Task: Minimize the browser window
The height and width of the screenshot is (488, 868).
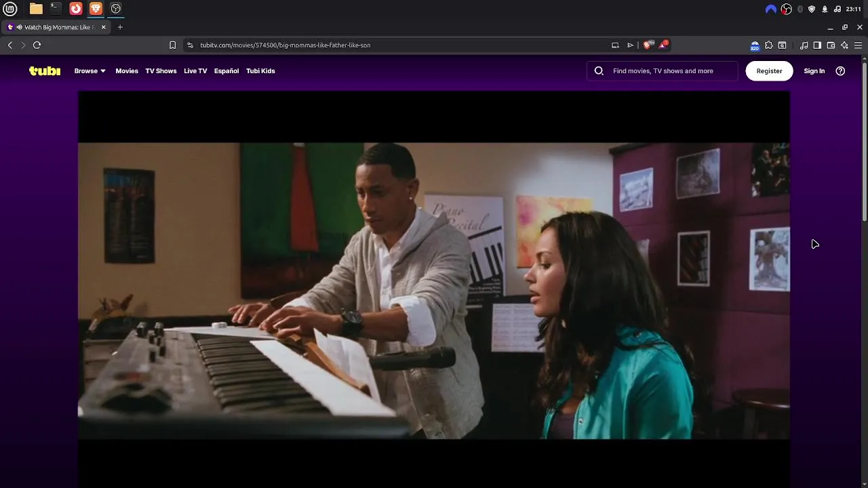Action: 830,27
